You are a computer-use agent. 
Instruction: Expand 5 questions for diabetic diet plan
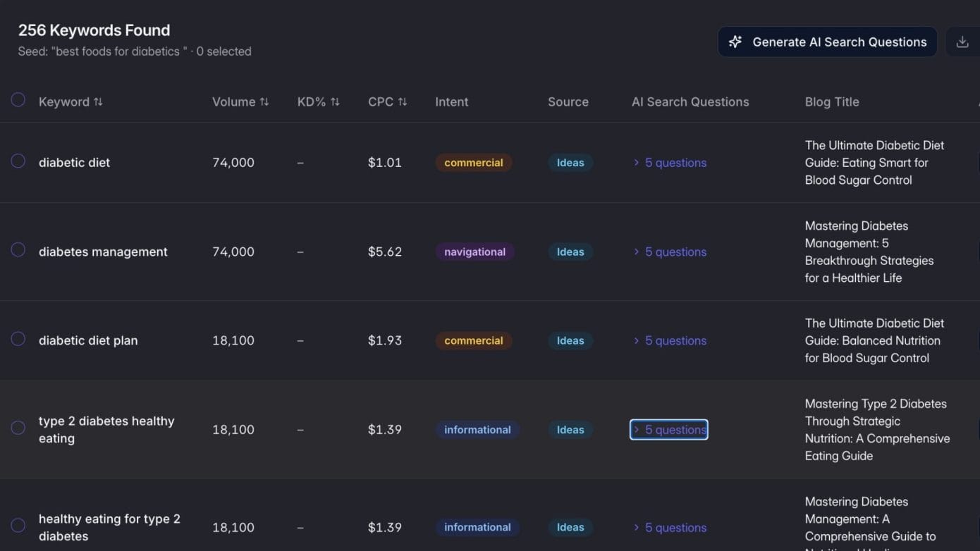pyautogui.click(x=669, y=341)
